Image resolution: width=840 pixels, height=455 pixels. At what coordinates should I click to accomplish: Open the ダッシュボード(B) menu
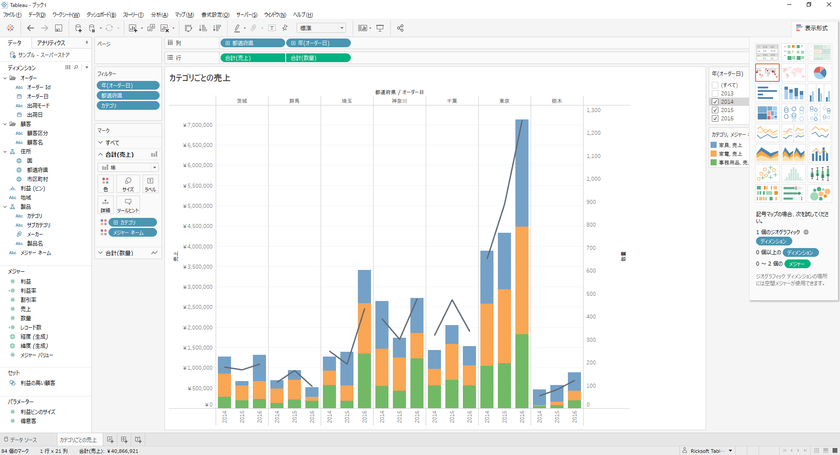click(x=101, y=14)
